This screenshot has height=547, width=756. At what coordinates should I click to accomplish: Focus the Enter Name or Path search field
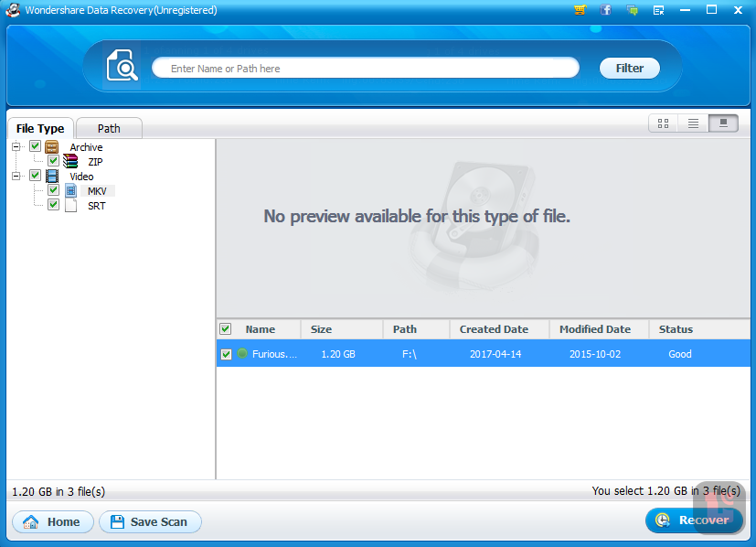366,68
